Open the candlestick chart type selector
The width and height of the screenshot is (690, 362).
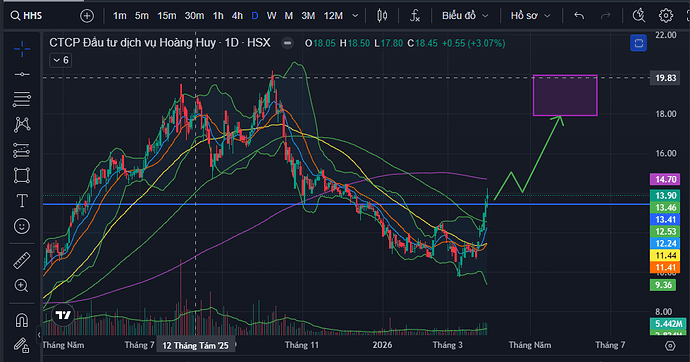pyautogui.click(x=382, y=16)
